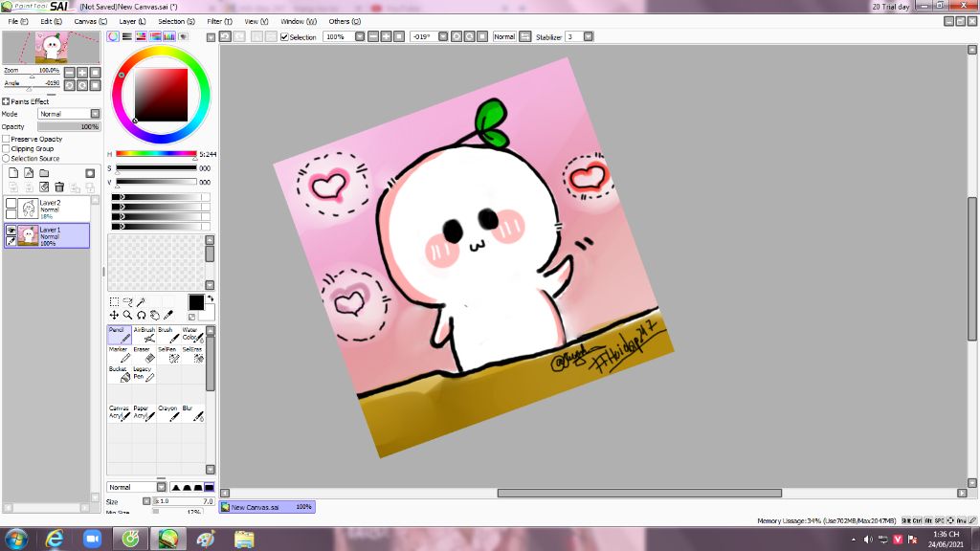
Task: Select the Bucket tool
Action: tap(120, 374)
